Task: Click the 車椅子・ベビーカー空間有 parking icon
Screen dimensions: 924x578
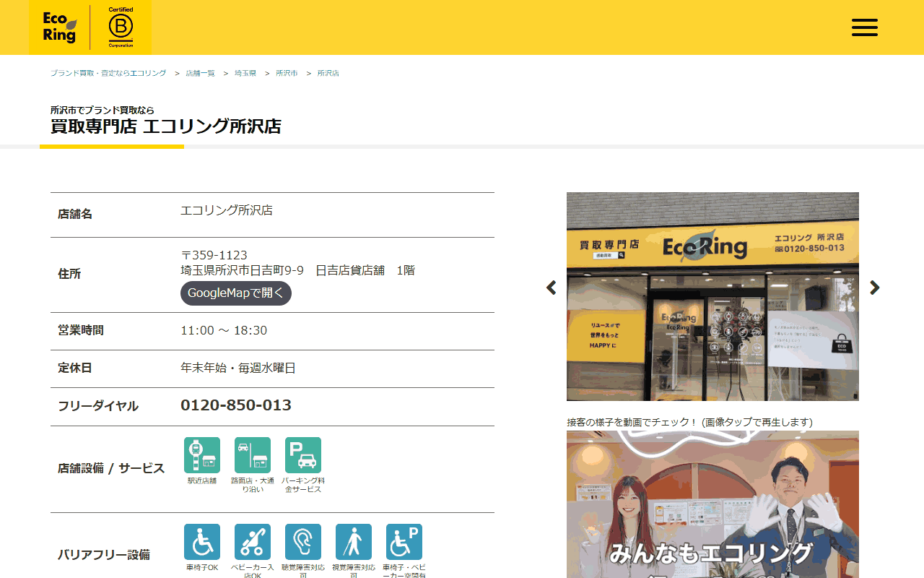Action: [404, 542]
